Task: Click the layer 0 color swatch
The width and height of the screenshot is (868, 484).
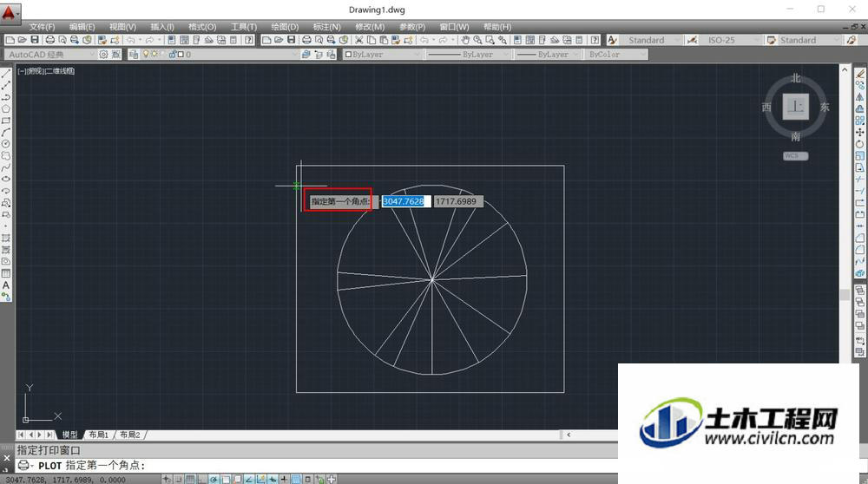Action: [181, 54]
